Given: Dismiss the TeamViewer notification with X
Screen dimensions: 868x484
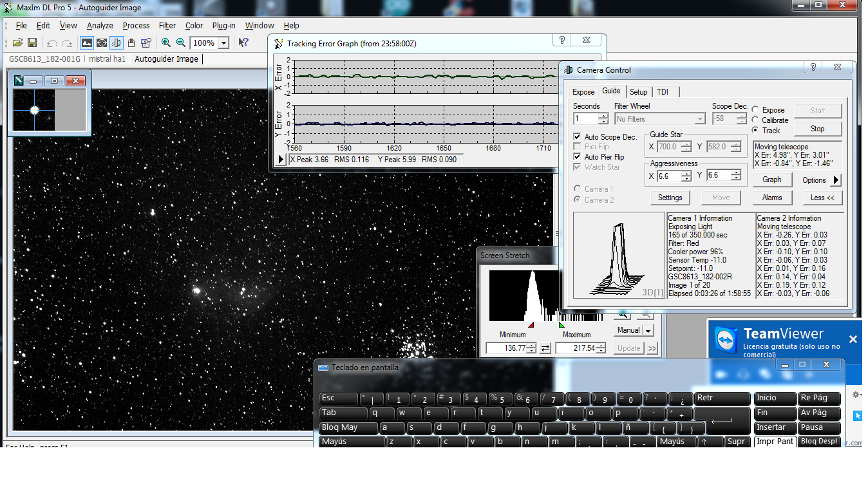Looking at the screenshot, I should 853,339.
